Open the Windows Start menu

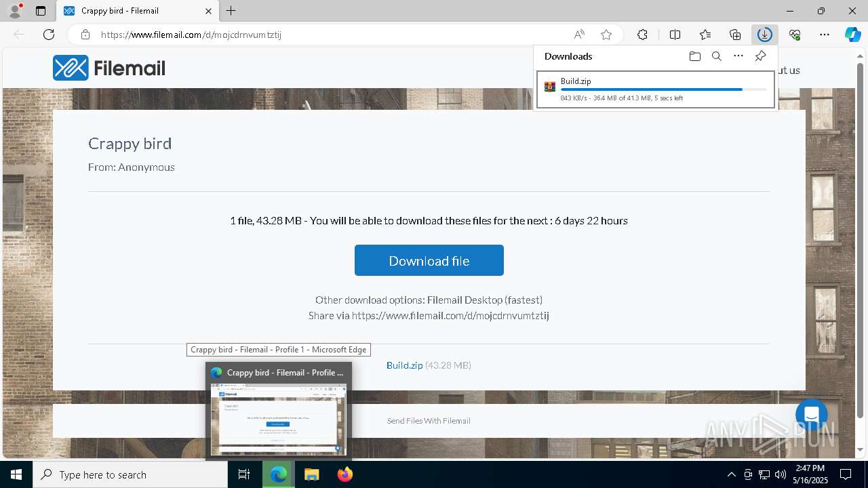coord(16,474)
